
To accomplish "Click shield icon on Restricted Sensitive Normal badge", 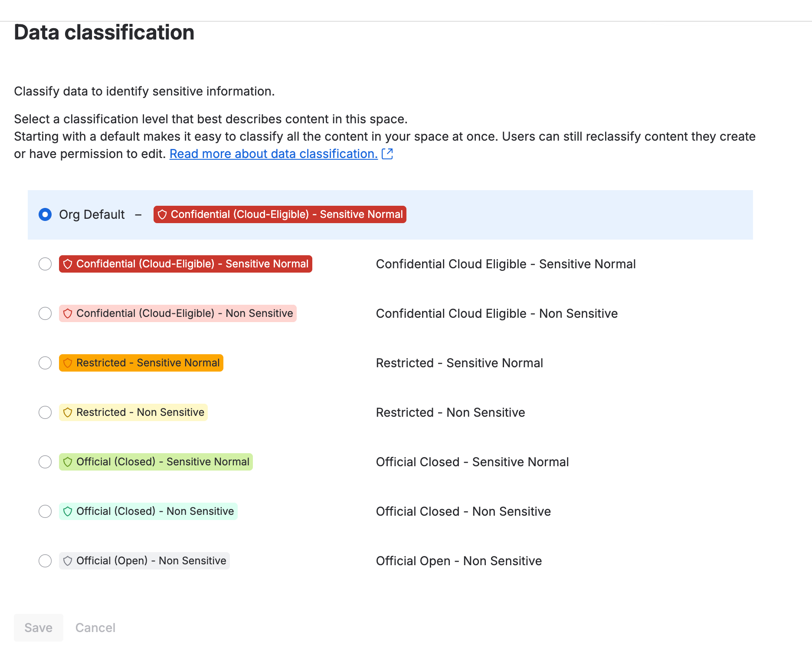I will click(68, 363).
